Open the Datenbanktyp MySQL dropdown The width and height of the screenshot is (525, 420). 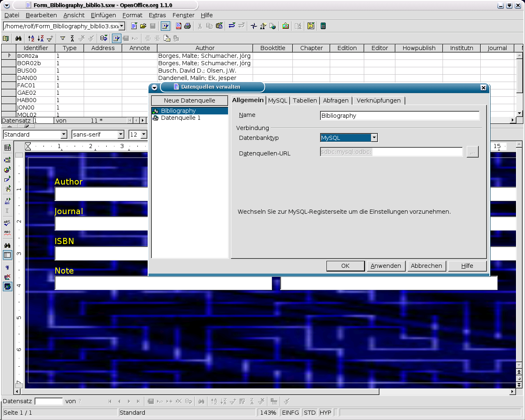[x=374, y=138]
